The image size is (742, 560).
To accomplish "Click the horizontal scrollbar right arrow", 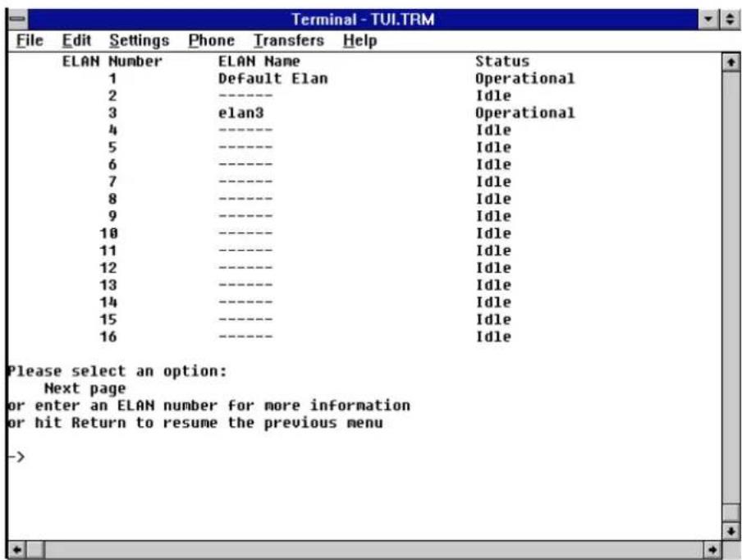I will pyautogui.click(x=712, y=549).
